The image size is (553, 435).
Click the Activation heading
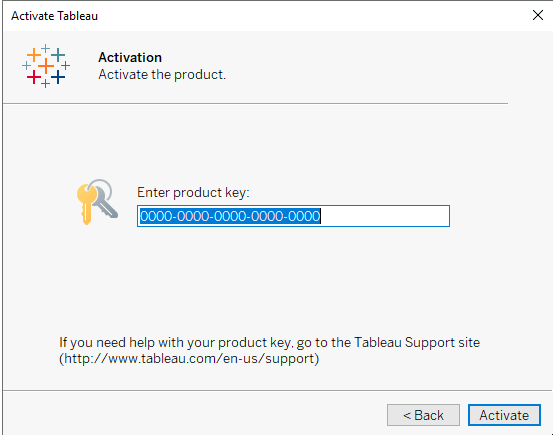[x=130, y=57]
